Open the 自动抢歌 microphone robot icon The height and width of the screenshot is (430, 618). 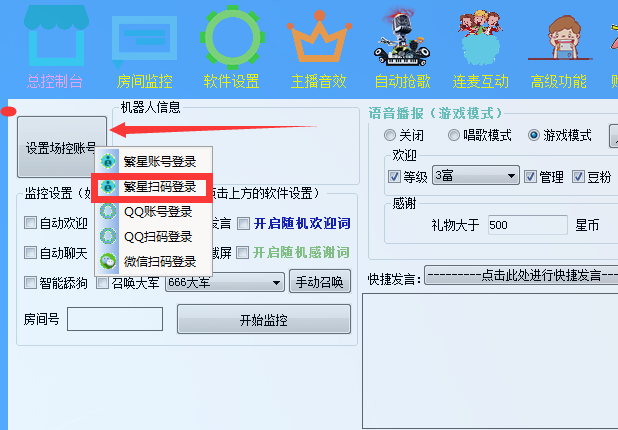pyautogui.click(x=402, y=37)
